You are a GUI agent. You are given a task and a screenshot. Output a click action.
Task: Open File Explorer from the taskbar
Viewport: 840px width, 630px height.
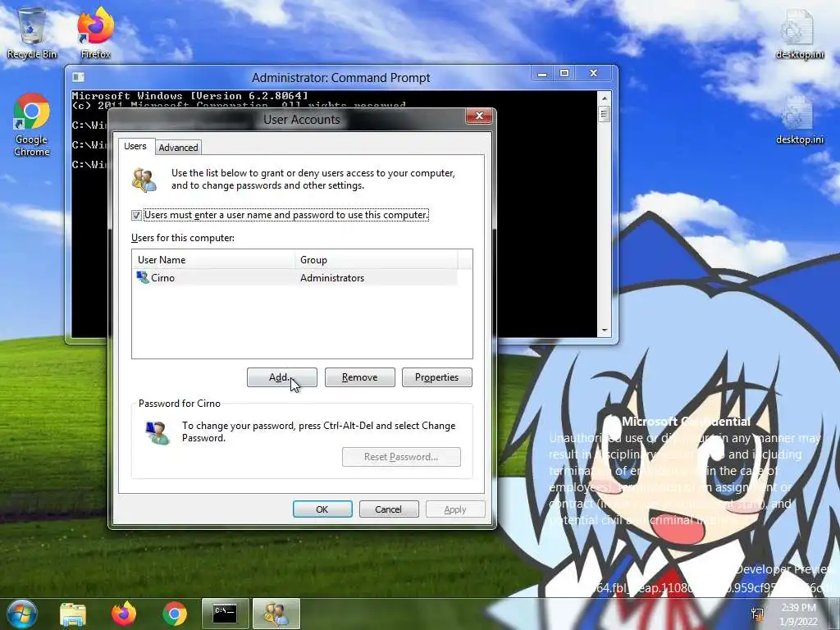click(x=73, y=614)
